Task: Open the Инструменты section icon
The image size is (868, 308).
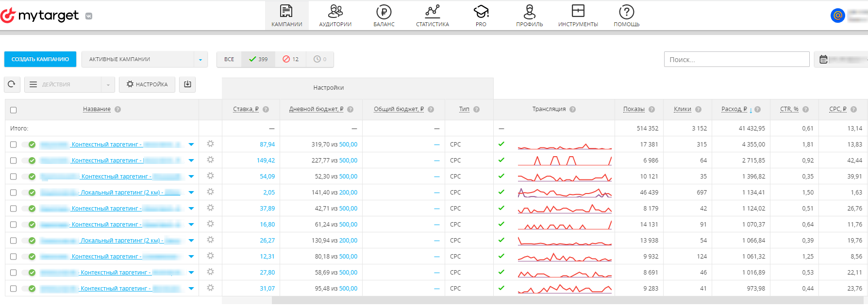Action: (x=578, y=11)
